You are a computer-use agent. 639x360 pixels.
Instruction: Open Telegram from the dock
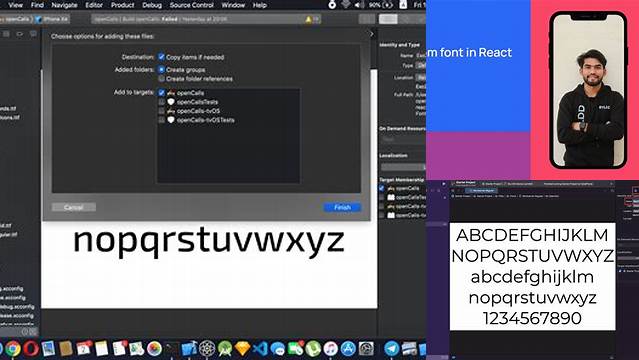tap(392, 349)
